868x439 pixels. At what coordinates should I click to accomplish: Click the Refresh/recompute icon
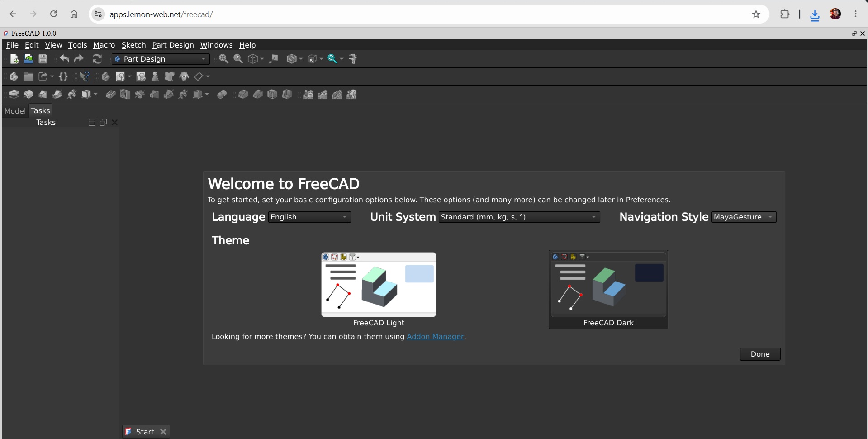[x=97, y=59]
